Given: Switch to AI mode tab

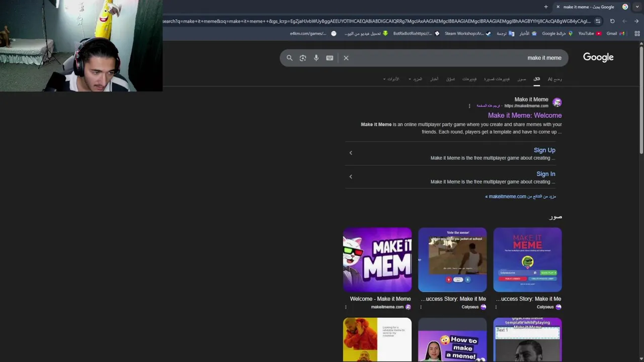Looking at the screenshot, I should point(555,79).
